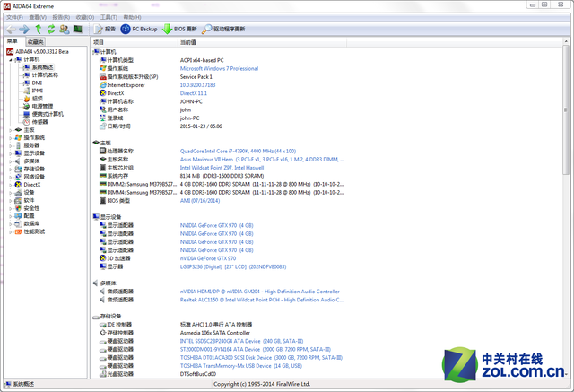574x392 pixels.
Task: Expand the 显示设备 tree node
Action: tap(10, 153)
